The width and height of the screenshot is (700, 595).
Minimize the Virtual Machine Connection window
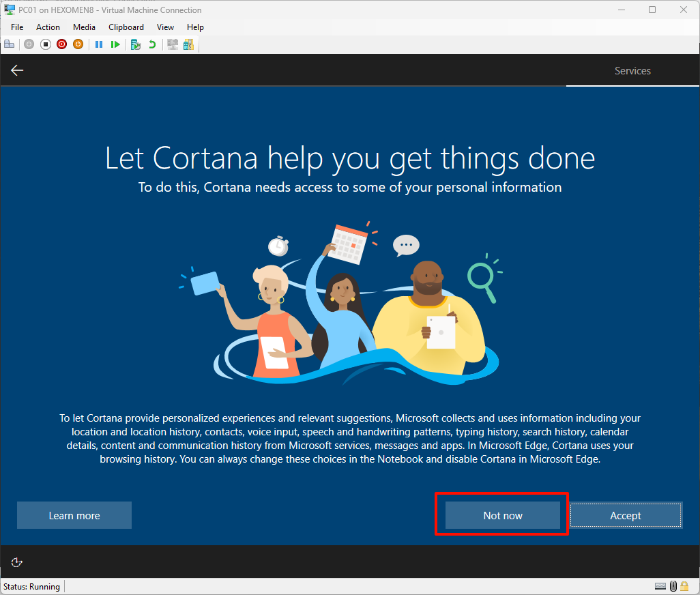pos(622,10)
